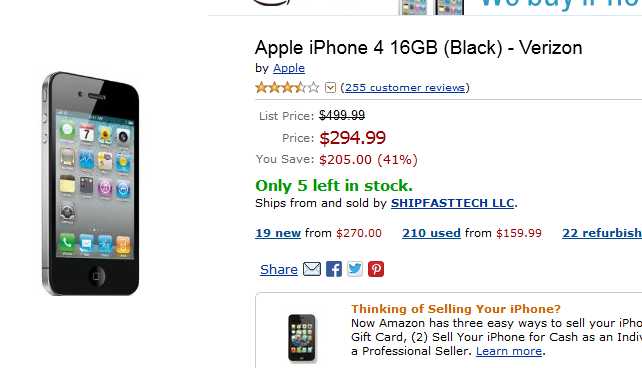Share the iPhone listing on Facebook
The image size is (642, 368).
334,269
